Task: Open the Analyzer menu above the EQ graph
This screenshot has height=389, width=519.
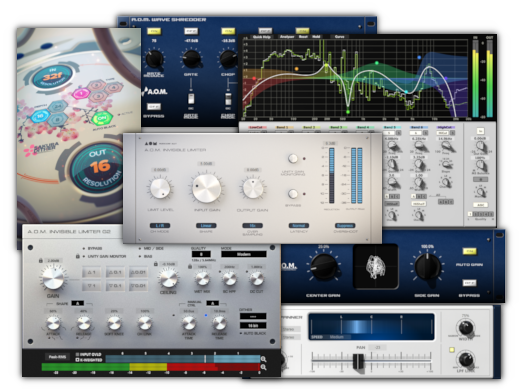Action: [287, 37]
